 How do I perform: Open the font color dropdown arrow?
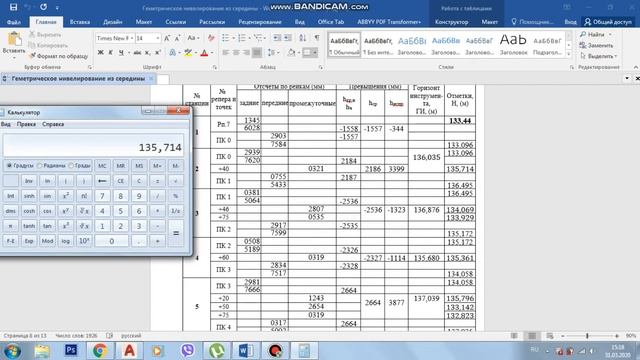[x=212, y=53]
